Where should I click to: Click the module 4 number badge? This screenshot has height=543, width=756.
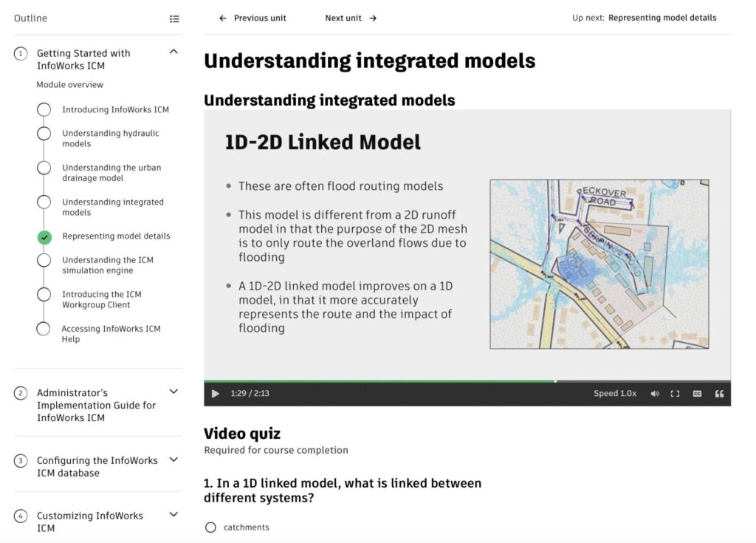click(x=20, y=516)
